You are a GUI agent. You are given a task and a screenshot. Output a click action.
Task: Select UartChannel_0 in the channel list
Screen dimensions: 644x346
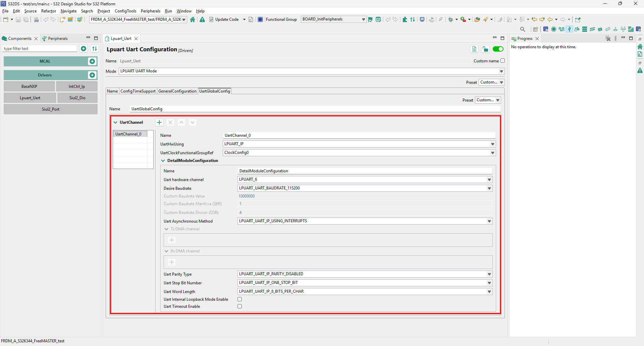(x=130, y=134)
